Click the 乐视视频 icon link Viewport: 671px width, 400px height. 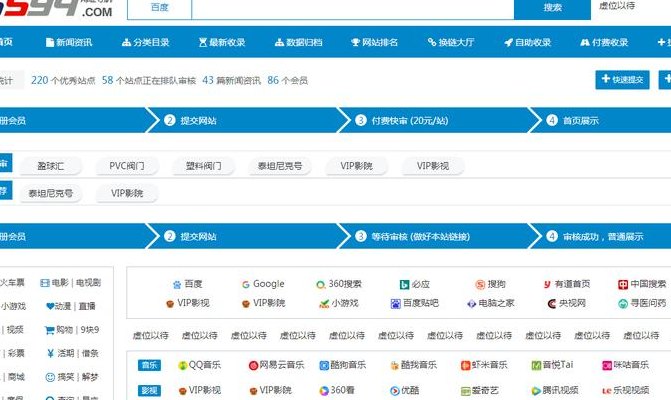625,390
